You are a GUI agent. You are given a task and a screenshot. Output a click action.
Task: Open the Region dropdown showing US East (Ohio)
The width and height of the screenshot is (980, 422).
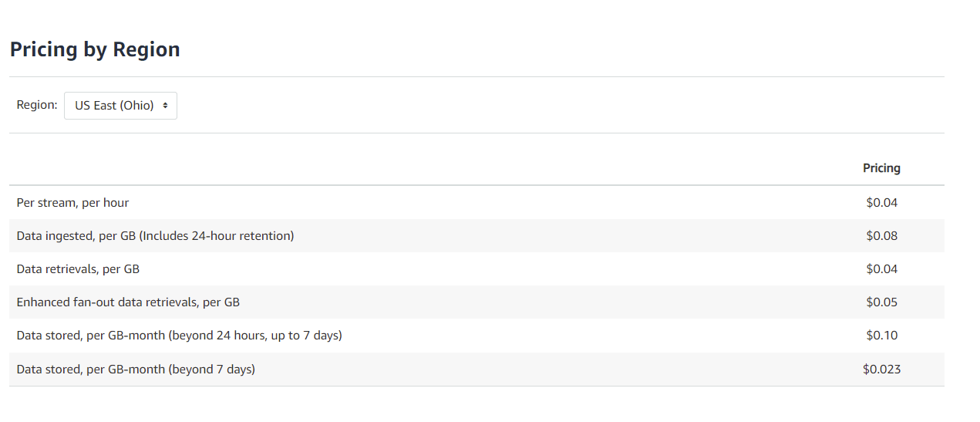120,106
